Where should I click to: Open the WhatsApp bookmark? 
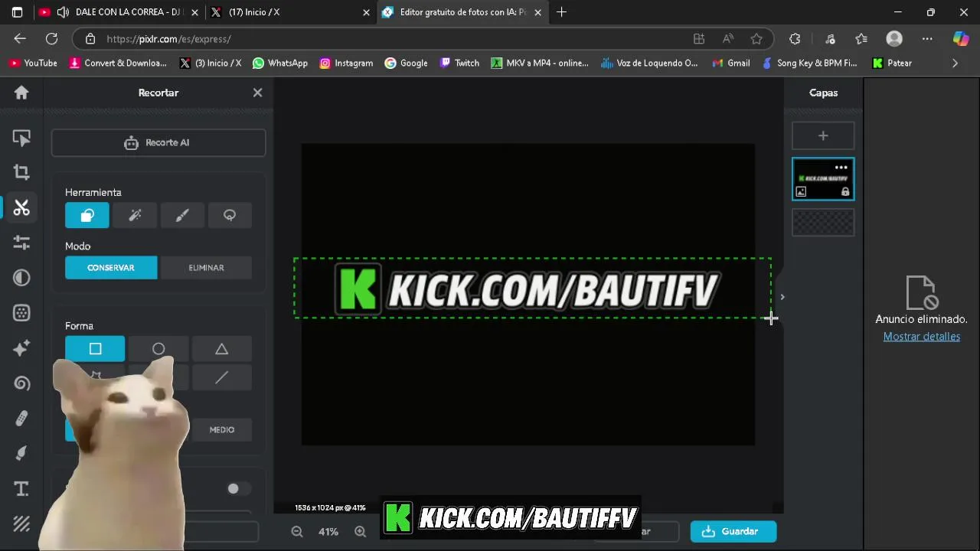point(279,64)
